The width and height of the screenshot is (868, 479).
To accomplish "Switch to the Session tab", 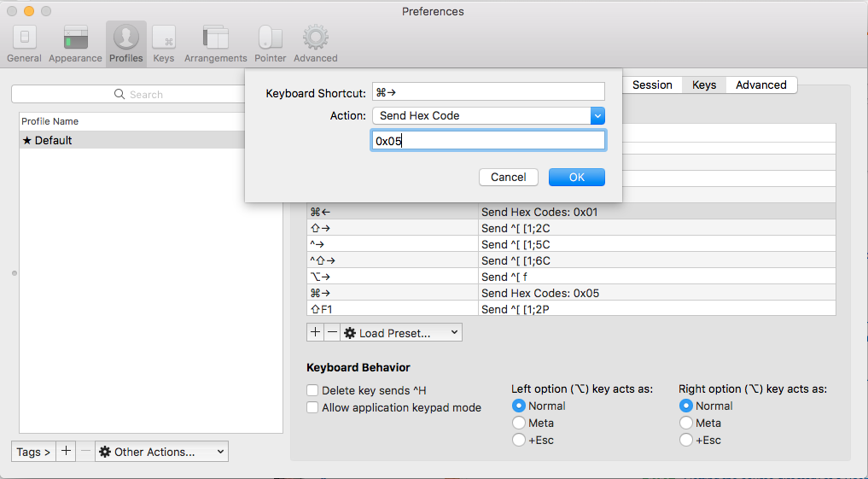I will click(652, 85).
